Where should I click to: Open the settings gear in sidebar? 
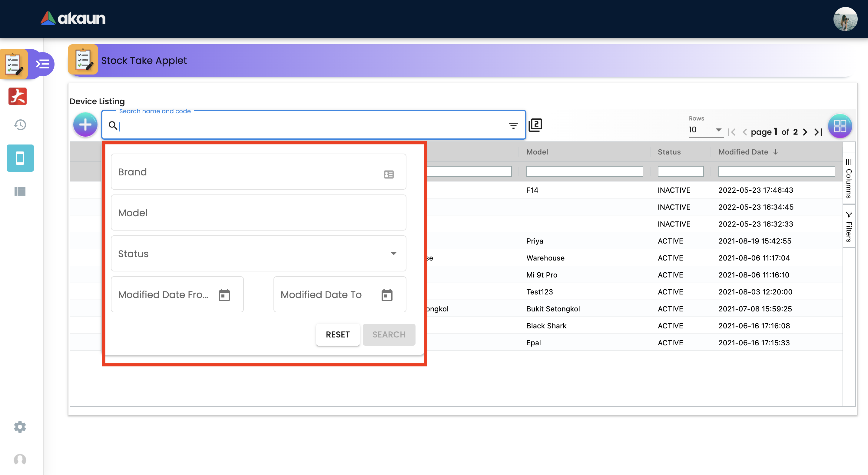(20, 427)
